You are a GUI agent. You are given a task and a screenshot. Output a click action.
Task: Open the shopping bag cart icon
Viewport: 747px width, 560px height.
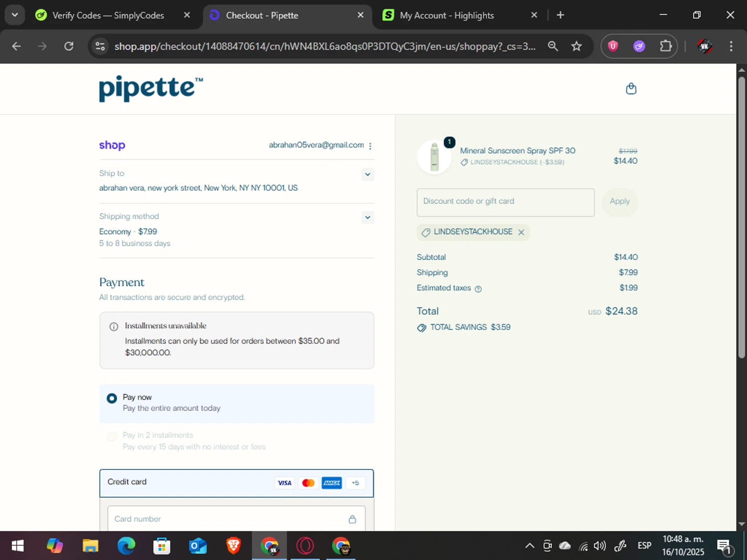631,89
